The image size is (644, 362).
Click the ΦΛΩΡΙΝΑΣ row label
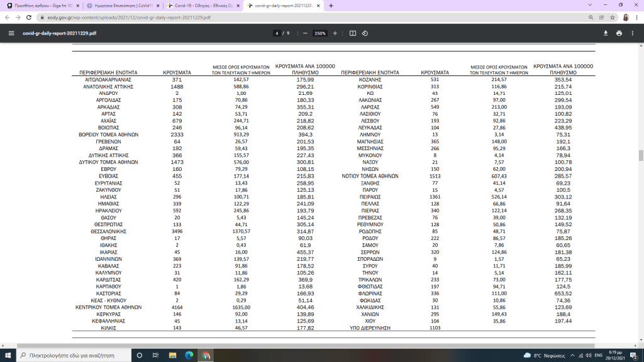pos(370,293)
